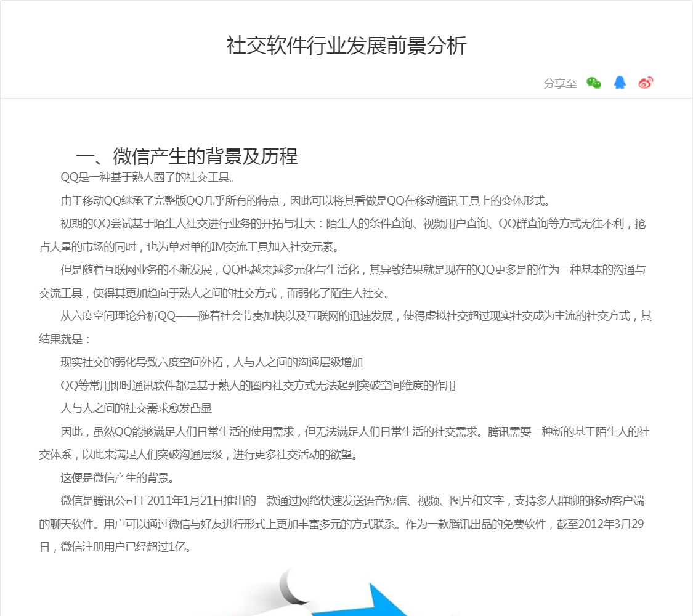693x616 pixels.
Task: Click paragraph starting 但是随着互联网业务的不断发展
Action: [342, 281]
